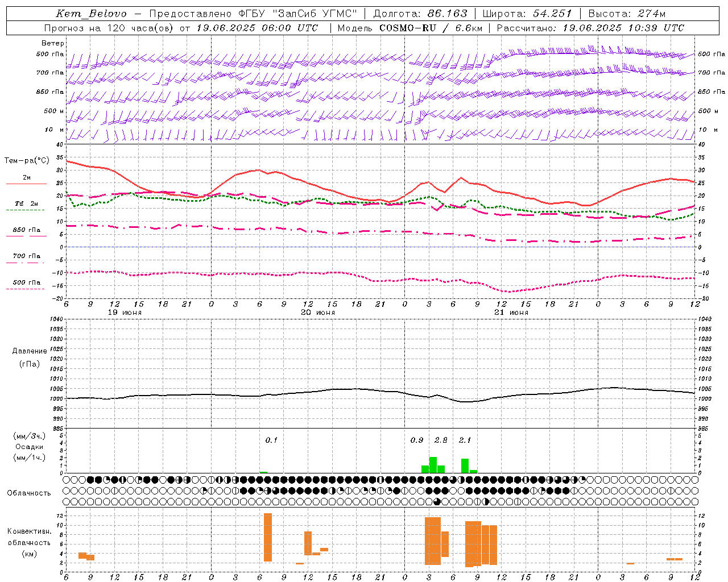The width and height of the screenshot is (728, 582).
Task: Click the forecast start 19.06.2025 06:00 UTC
Action: (x=257, y=28)
